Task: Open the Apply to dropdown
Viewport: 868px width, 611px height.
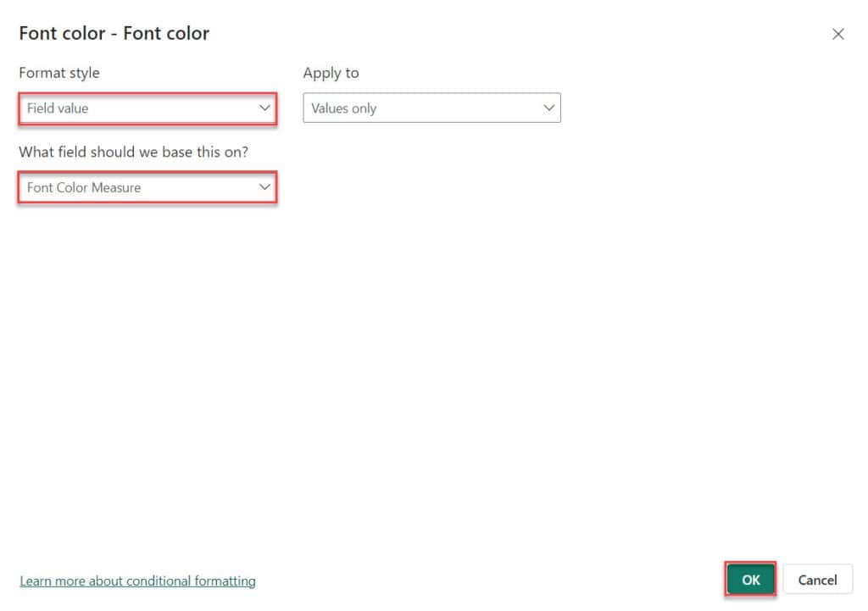Action: click(431, 108)
